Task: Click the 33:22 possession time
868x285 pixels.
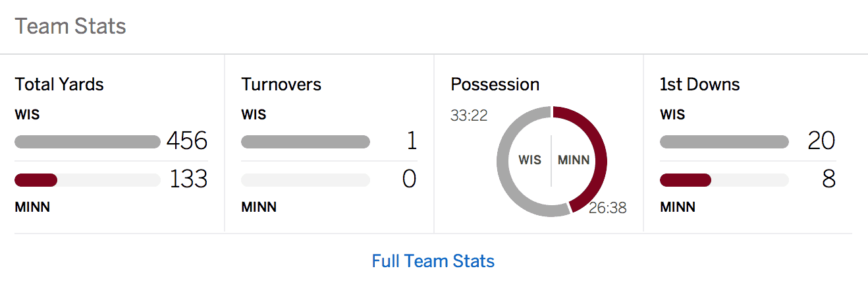Action: [x=469, y=115]
